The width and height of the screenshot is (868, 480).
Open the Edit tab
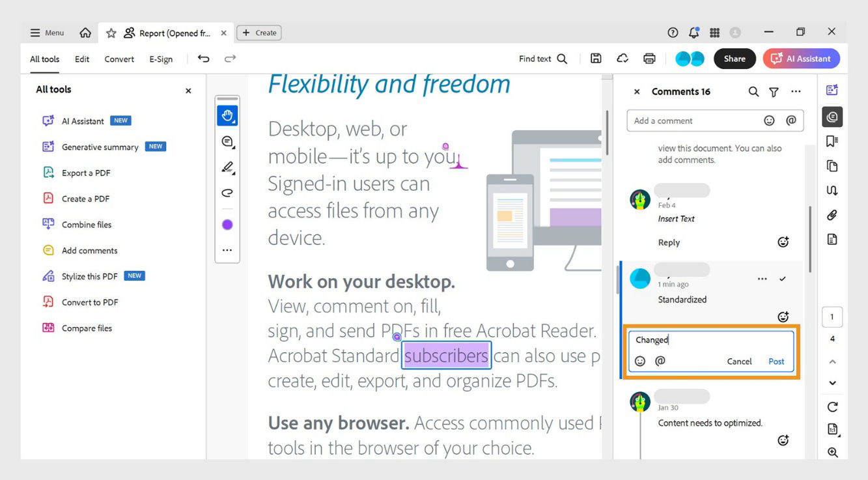click(x=82, y=59)
